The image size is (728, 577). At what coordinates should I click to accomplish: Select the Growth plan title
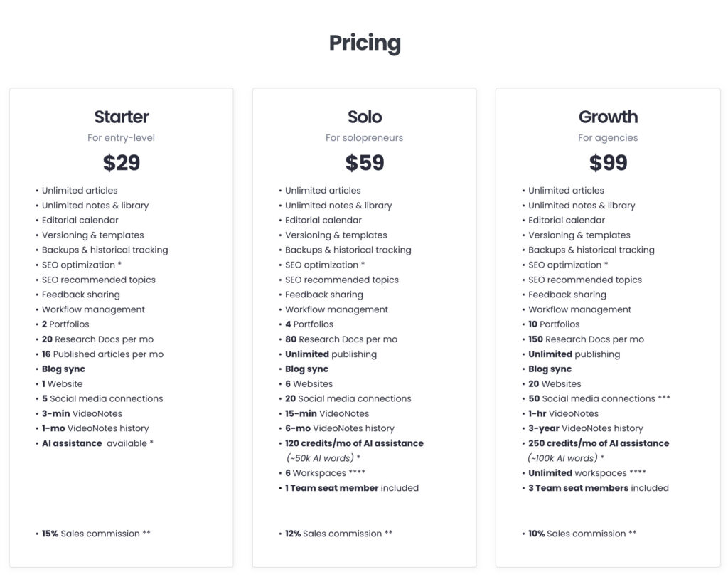point(608,117)
